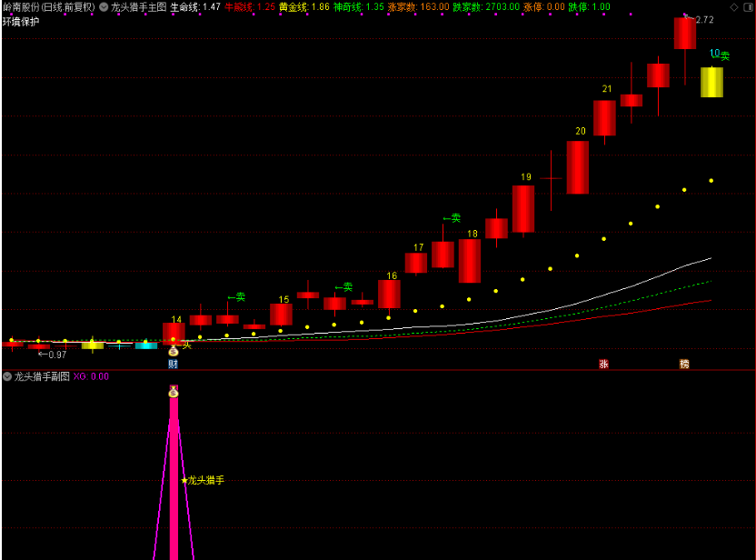The width and height of the screenshot is (756, 560).
Task: Click the money bag icon atop the pink spike
Action: pyautogui.click(x=173, y=392)
